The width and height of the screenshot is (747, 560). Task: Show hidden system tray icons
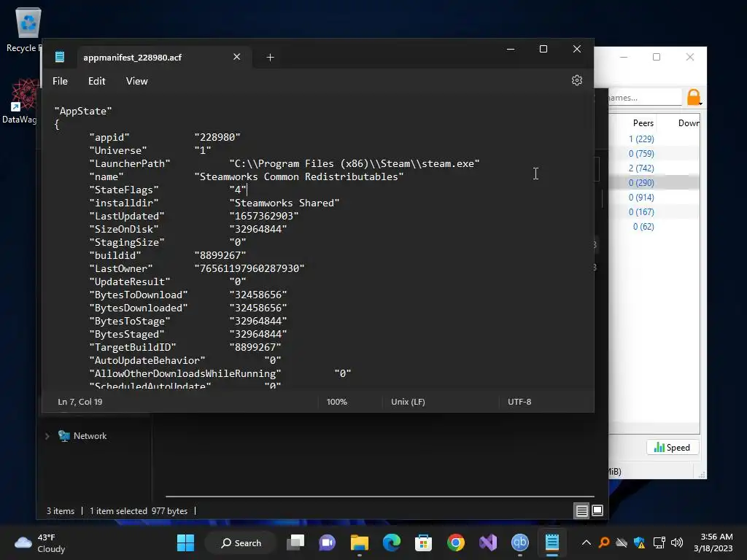tap(587, 542)
